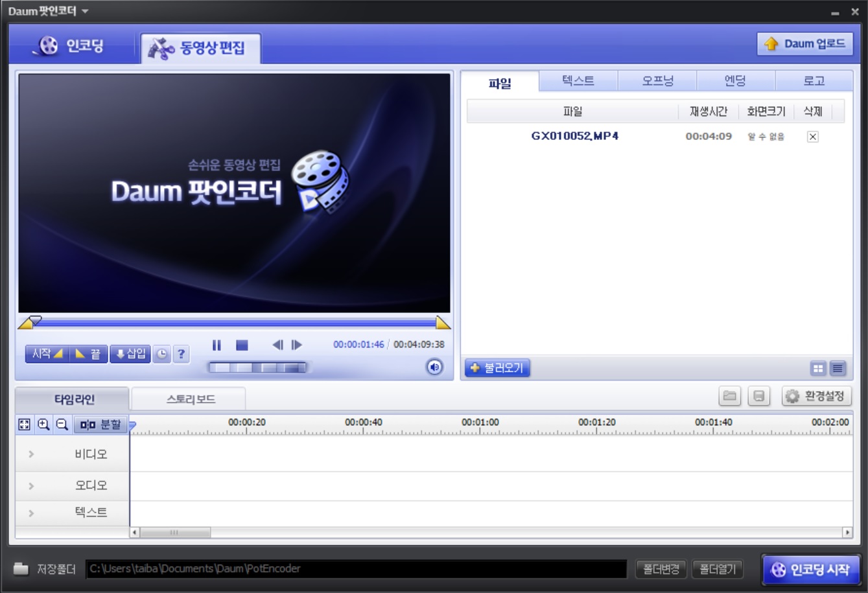Click the 저장폴더 path field

(x=356, y=569)
